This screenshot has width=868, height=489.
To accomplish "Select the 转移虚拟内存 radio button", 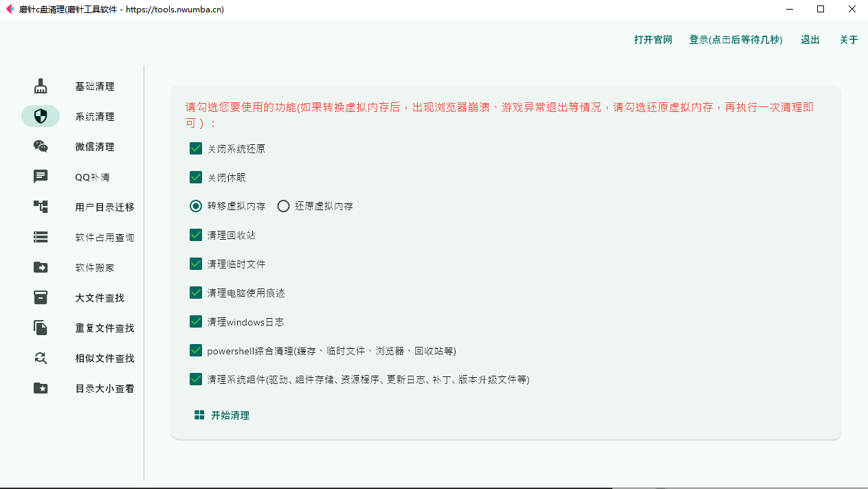I will pyautogui.click(x=195, y=205).
